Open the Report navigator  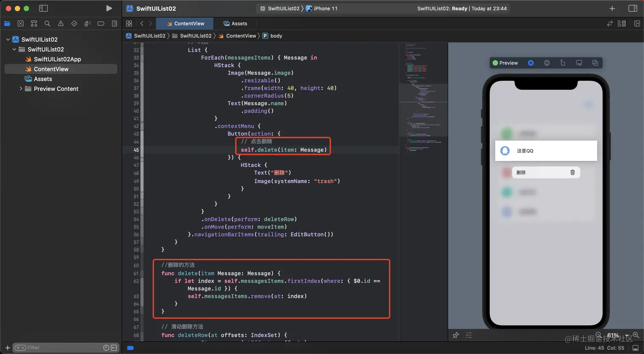point(115,23)
